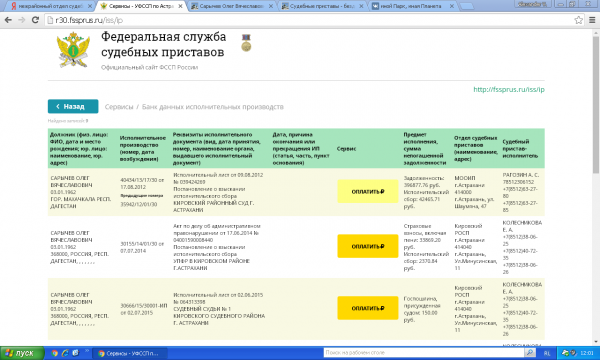Click the RL language indicator in tray
The height and width of the screenshot is (360, 600).
pyautogui.click(x=547, y=353)
